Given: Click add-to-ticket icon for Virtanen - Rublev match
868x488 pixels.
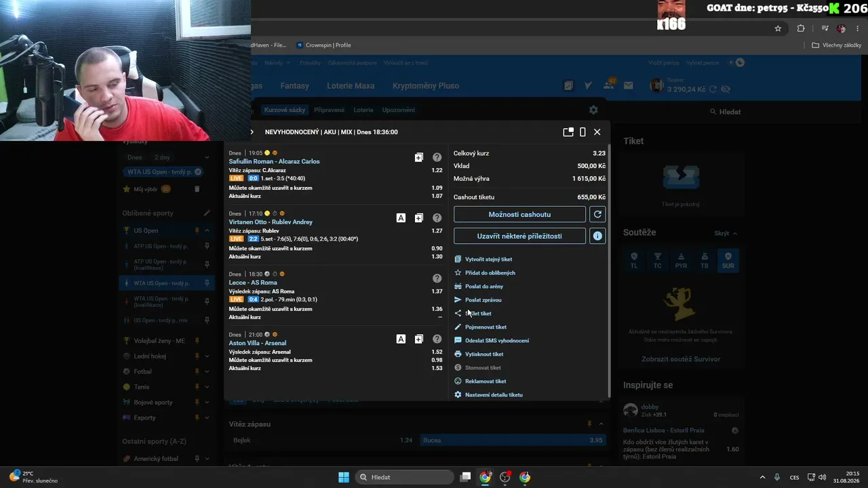Looking at the screenshot, I should [418, 218].
